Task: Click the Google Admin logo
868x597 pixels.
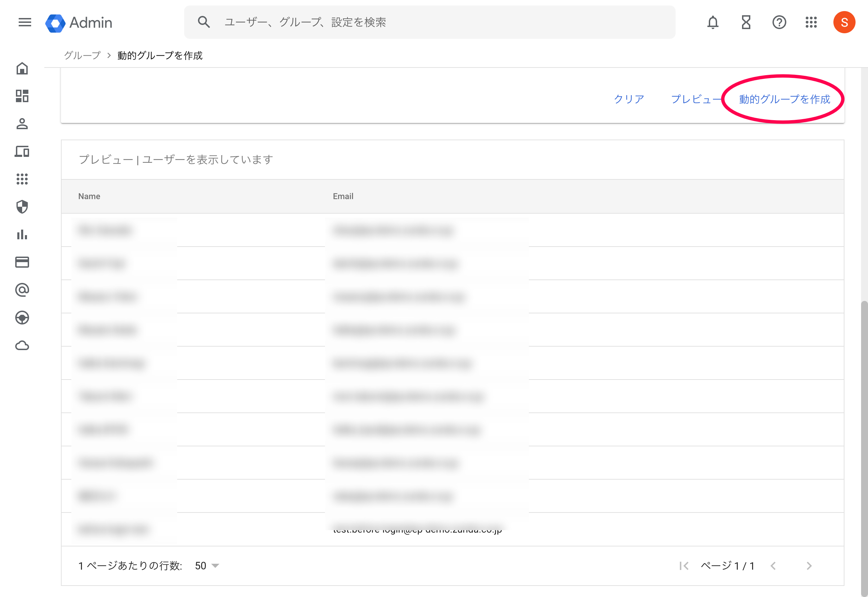Action: coord(79,23)
